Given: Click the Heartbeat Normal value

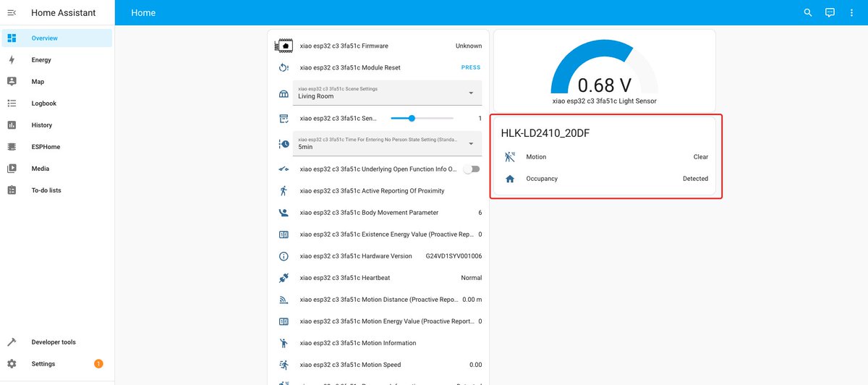Looking at the screenshot, I should coord(471,278).
